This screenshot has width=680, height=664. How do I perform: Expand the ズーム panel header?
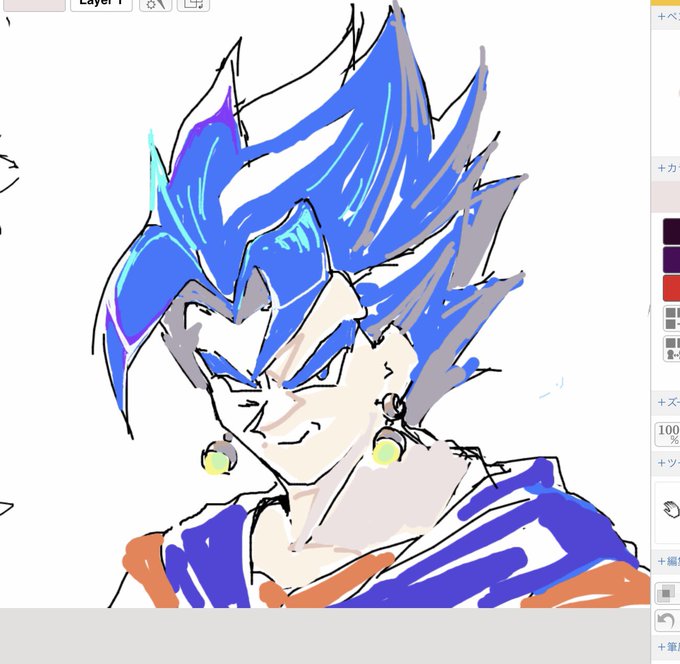click(x=668, y=402)
